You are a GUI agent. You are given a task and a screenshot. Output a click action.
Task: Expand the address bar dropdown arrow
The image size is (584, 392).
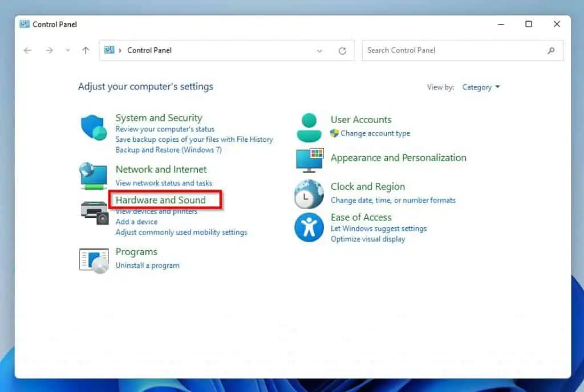(x=319, y=50)
